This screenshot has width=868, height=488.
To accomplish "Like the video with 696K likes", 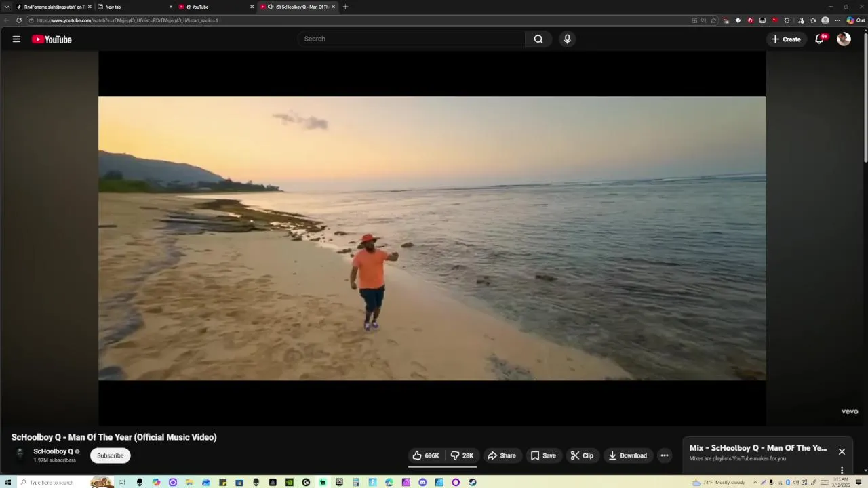I will click(x=426, y=455).
